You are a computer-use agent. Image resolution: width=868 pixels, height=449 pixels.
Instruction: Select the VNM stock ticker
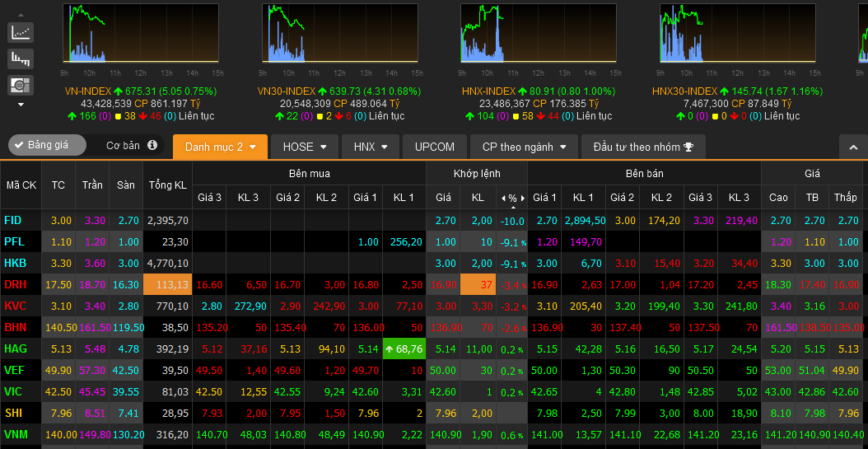point(15,434)
